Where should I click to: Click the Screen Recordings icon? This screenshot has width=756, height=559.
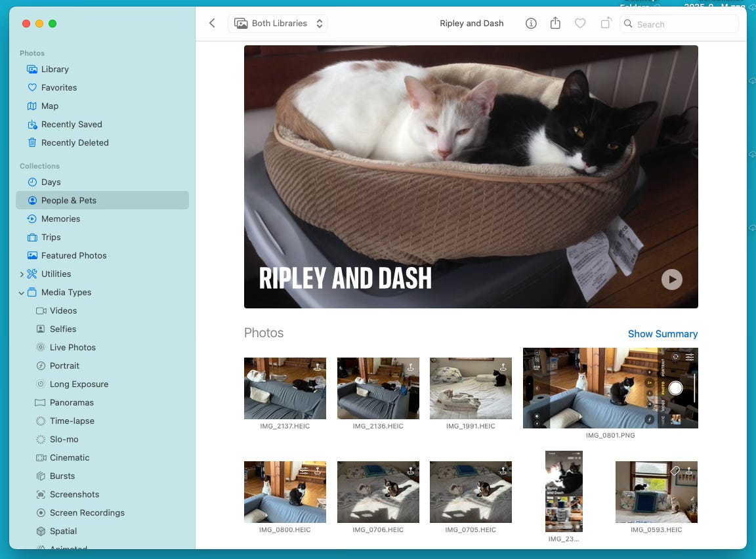[41, 512]
